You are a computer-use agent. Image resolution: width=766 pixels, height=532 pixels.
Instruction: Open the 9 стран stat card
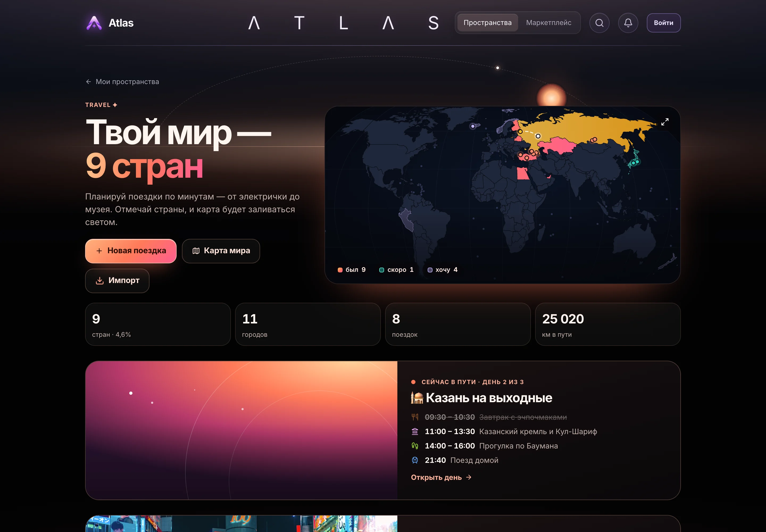[158, 324]
